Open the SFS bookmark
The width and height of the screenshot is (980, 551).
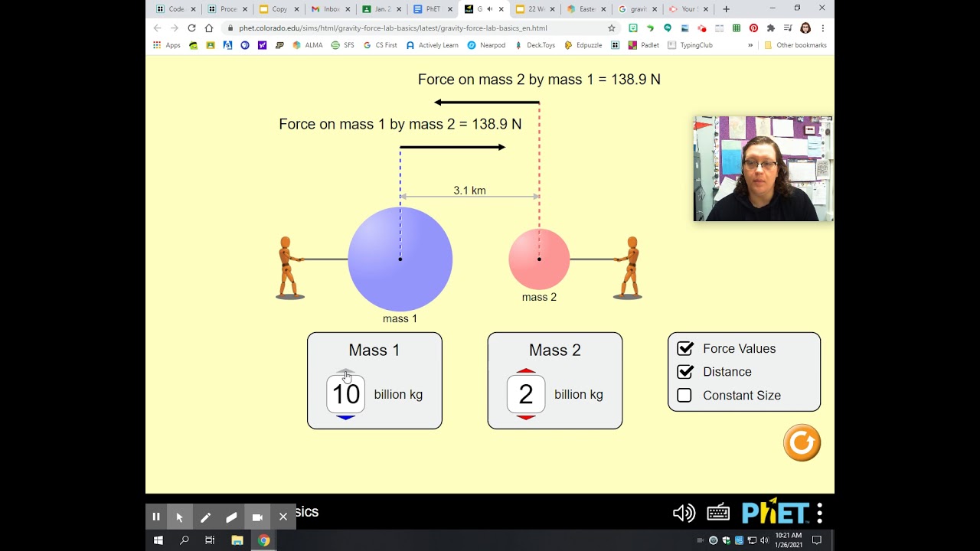click(343, 45)
